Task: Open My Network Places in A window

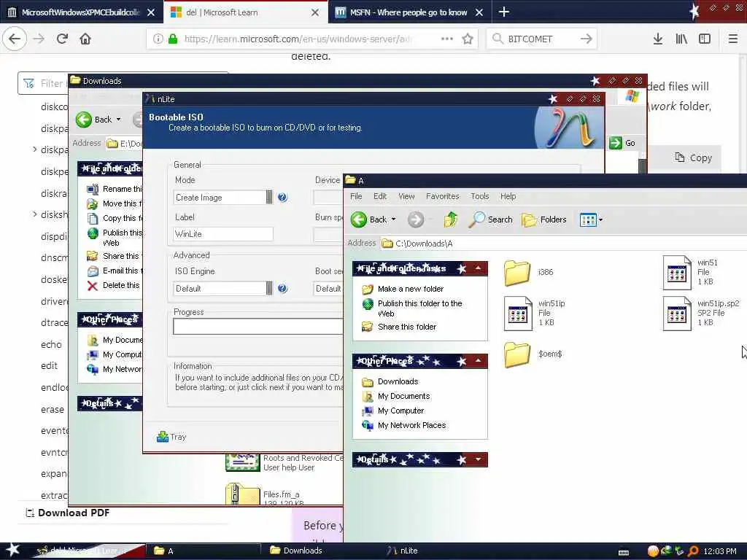Action: [411, 425]
